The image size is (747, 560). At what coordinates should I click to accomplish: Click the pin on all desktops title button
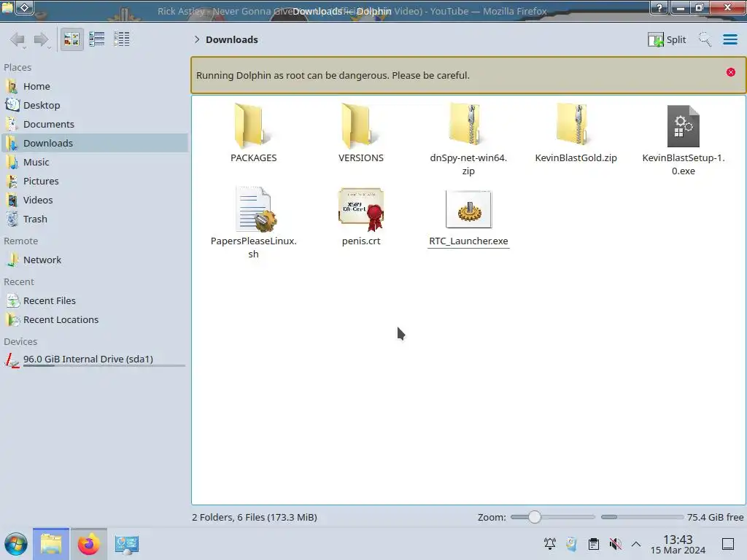click(x=25, y=7)
